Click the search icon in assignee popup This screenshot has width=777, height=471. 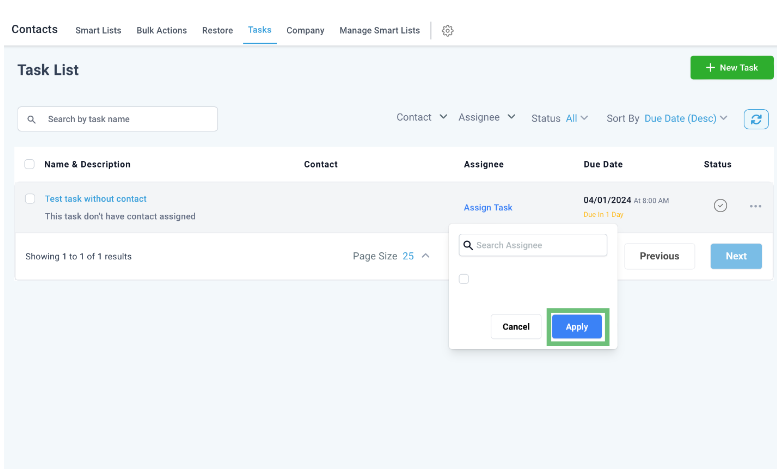click(468, 246)
